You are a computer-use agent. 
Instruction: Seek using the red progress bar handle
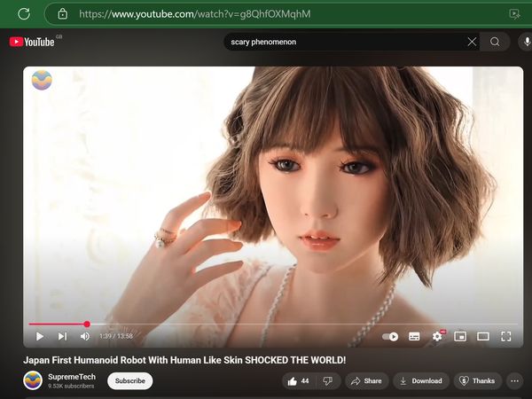coord(87,324)
